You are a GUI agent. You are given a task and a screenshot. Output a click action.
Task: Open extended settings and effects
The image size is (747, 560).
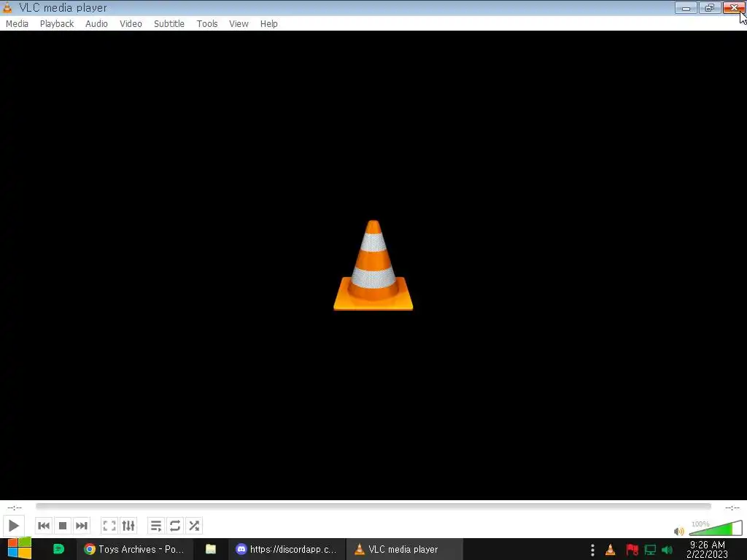click(x=128, y=526)
